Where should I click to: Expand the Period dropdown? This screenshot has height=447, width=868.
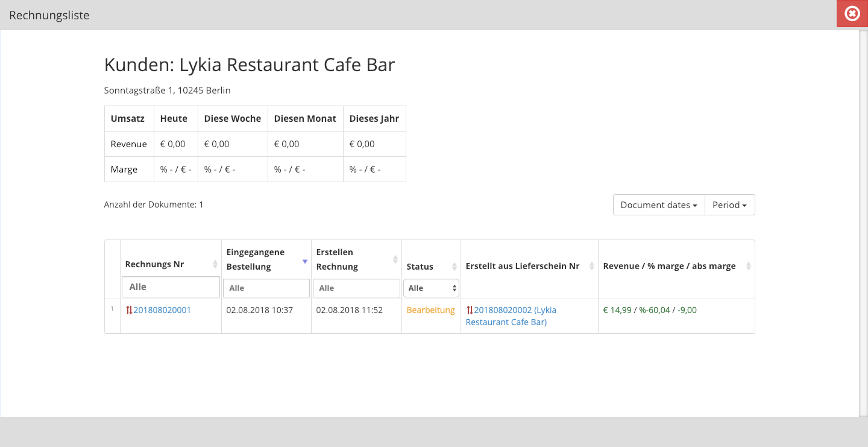click(729, 205)
